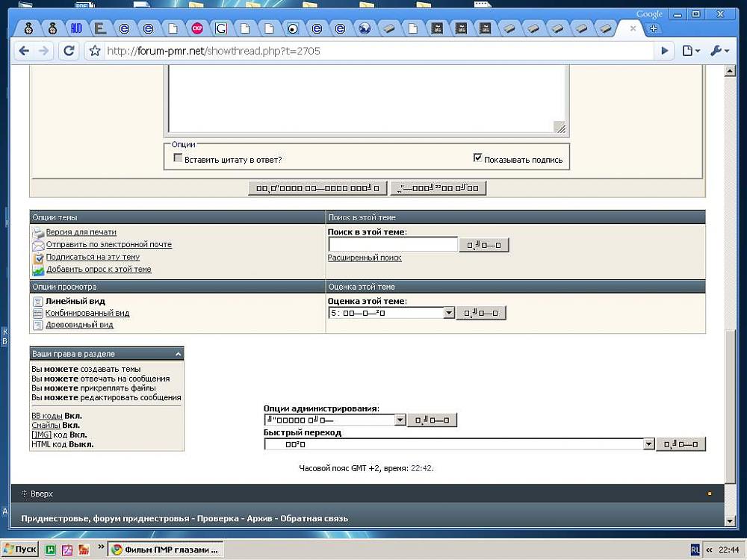Enable Вставить цитату в ответ checkbox
747x560 pixels.
(x=178, y=159)
